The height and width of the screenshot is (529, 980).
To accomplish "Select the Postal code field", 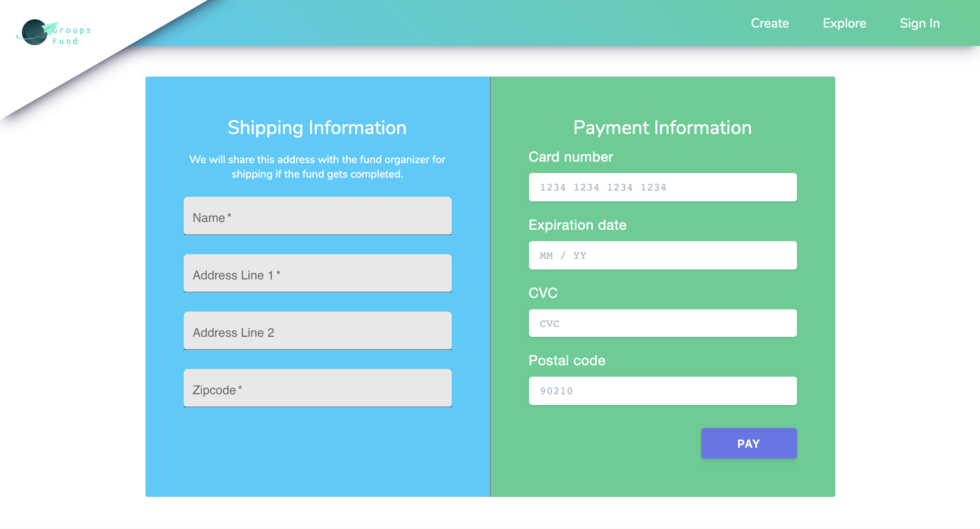I will (x=662, y=391).
